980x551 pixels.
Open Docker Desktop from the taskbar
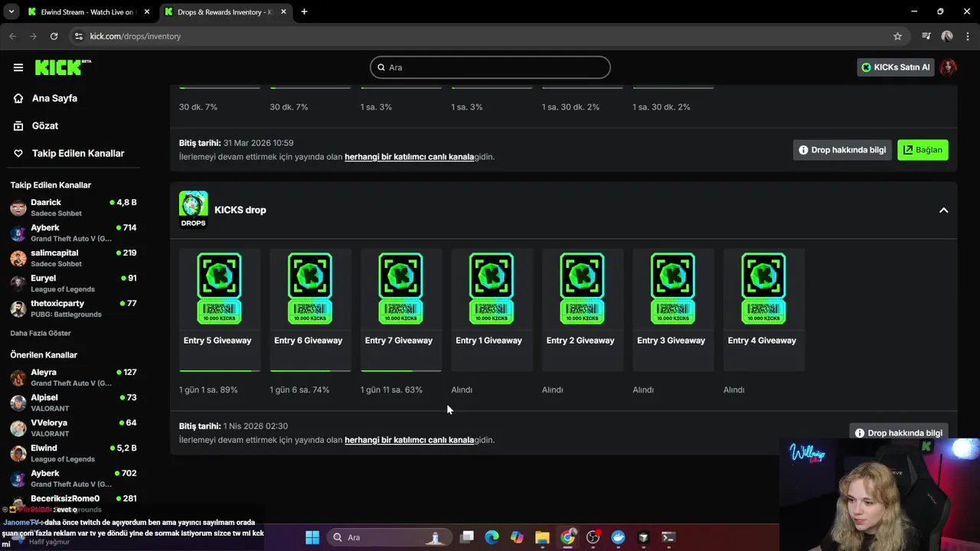[619, 537]
